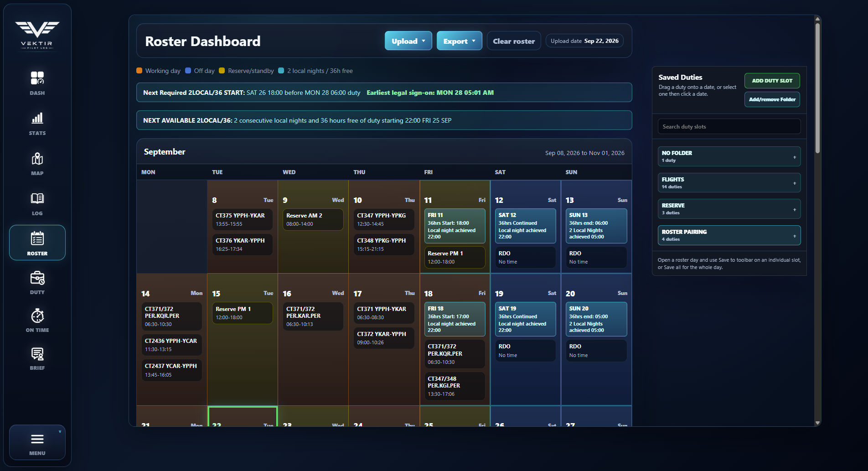Open the DUTY briefcase icon
This screenshot has height=471, width=868.
pyautogui.click(x=37, y=278)
